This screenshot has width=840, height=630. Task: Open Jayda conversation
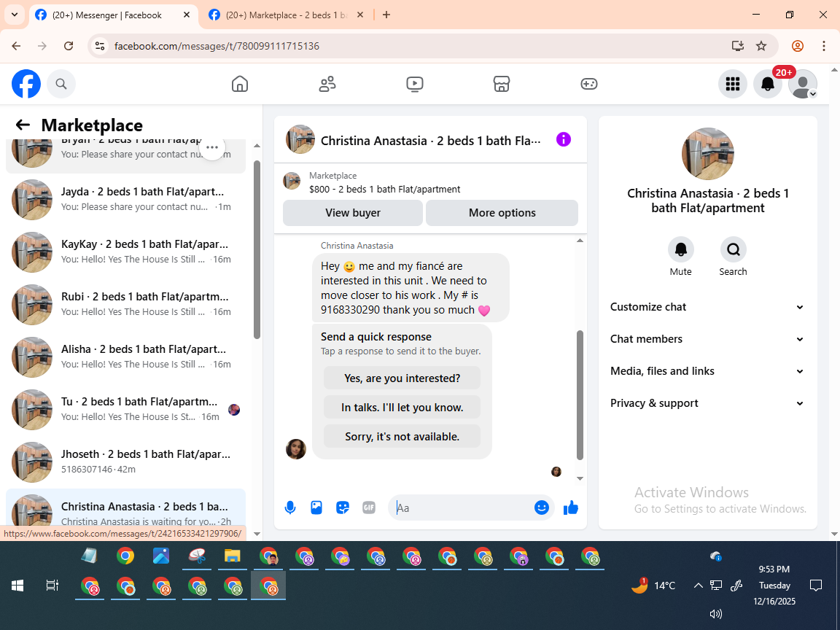click(125, 199)
